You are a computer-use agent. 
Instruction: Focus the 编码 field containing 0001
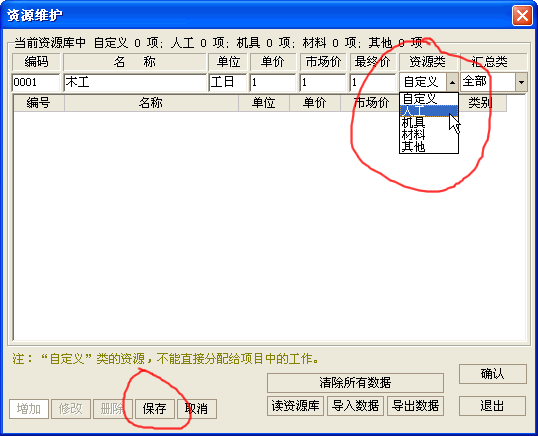[x=36, y=82]
